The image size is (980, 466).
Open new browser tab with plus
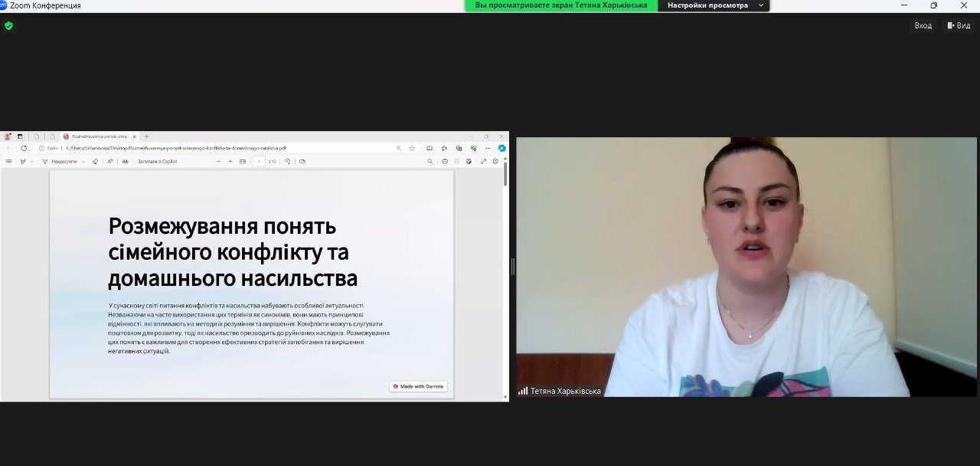pyautogui.click(x=147, y=136)
